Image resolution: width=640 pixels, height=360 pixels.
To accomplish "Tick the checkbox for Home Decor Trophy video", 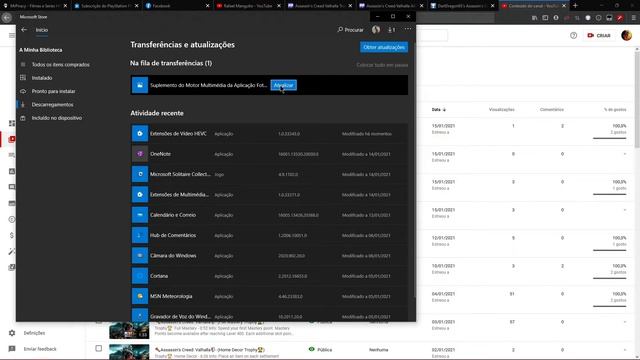I will pos(98,349).
